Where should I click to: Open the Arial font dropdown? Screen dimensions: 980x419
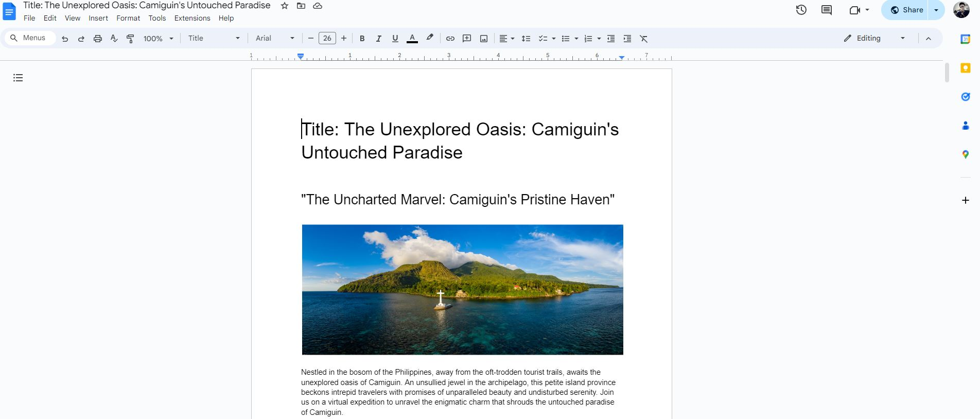point(275,39)
